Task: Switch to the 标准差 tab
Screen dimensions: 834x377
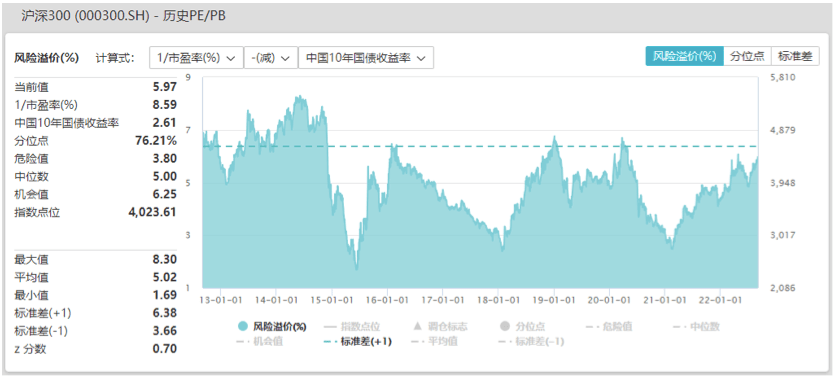Action: [x=795, y=56]
